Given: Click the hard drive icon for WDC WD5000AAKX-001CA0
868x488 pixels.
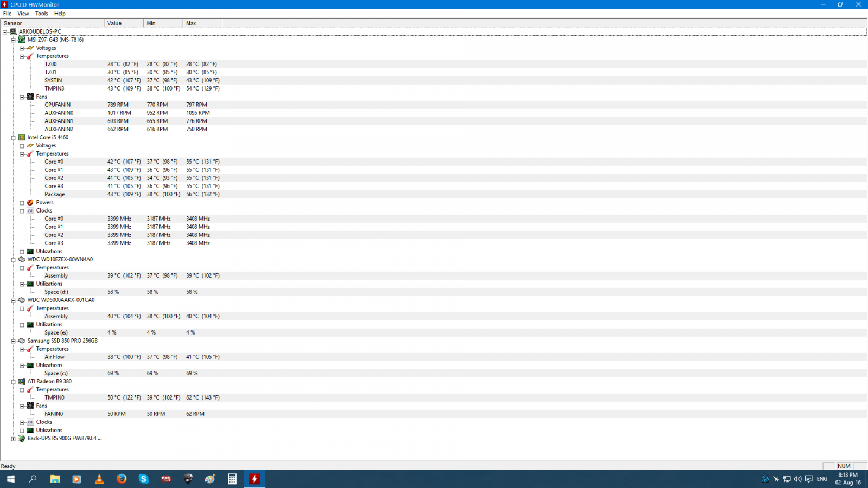Looking at the screenshot, I should (22, 300).
